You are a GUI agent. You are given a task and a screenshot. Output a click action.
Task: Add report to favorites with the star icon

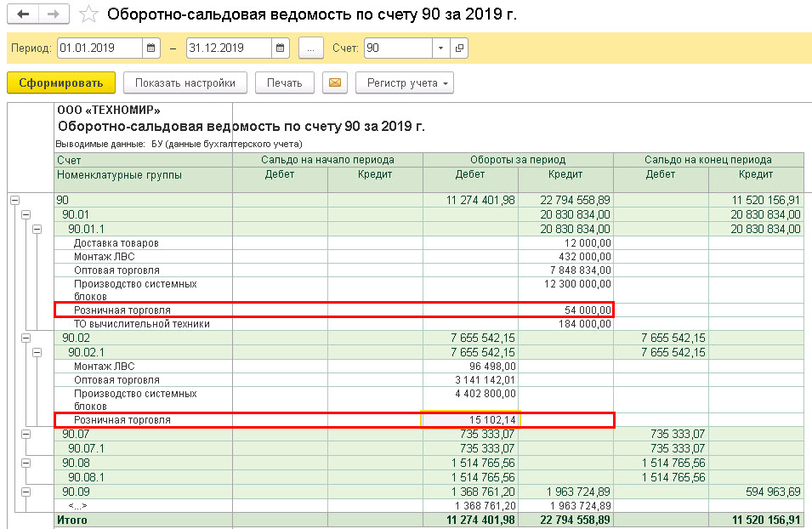pos(88,14)
